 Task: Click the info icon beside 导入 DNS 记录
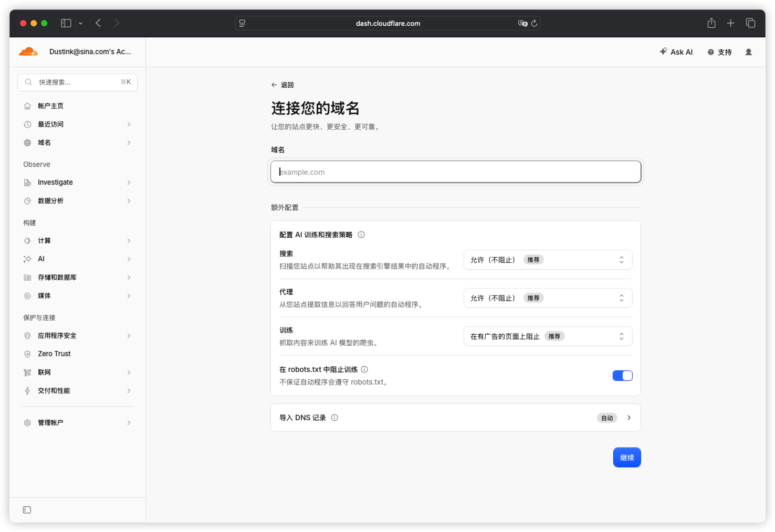pos(334,418)
